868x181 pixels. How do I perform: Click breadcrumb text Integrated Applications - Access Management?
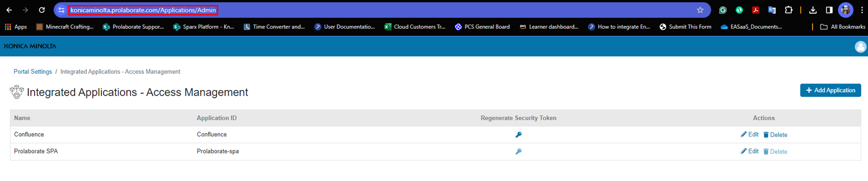click(x=120, y=72)
